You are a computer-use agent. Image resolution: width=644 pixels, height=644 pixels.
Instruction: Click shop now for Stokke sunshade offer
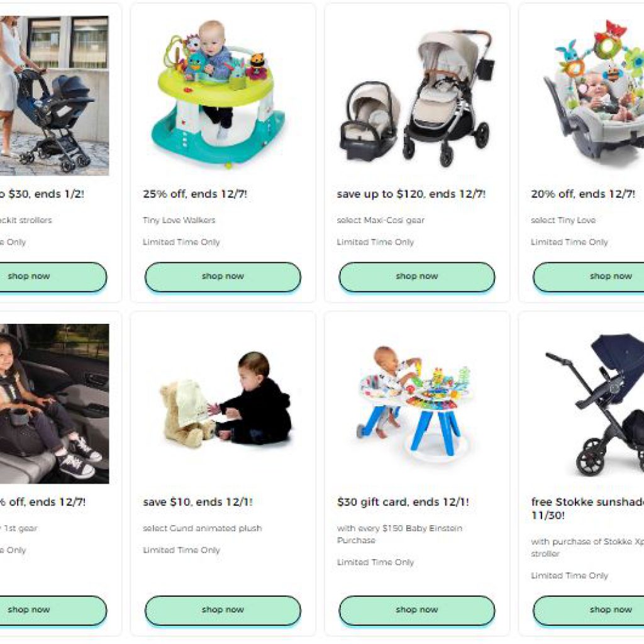[589, 610]
